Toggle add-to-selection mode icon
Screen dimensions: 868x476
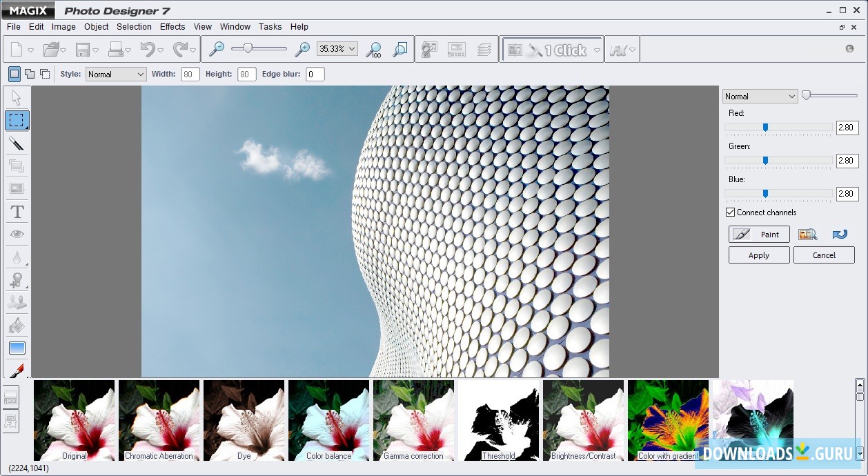point(30,74)
